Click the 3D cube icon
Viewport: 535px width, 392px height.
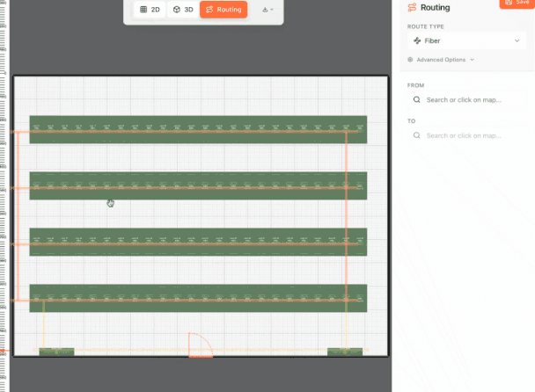coord(176,10)
